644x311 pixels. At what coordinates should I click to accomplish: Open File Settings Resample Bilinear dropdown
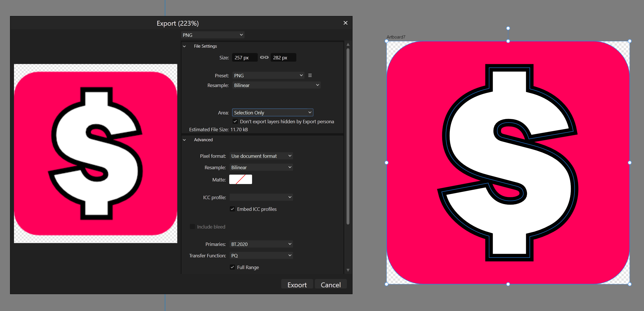click(276, 85)
